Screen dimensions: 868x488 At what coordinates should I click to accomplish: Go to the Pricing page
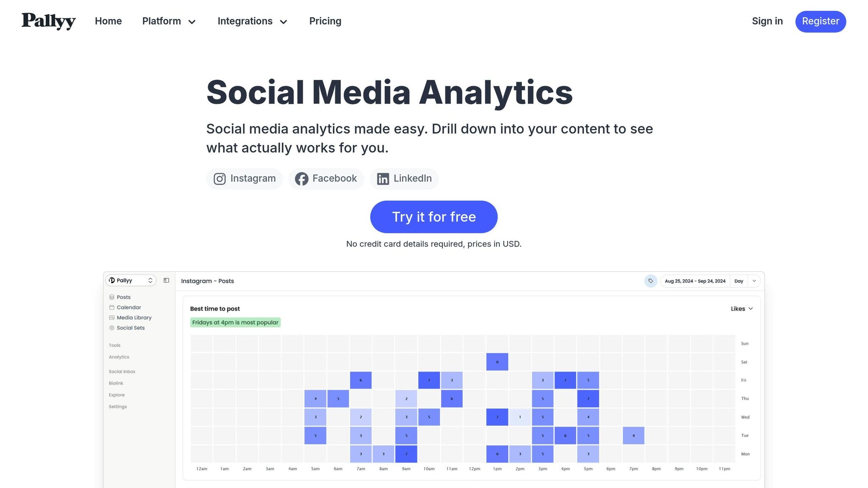(x=325, y=21)
